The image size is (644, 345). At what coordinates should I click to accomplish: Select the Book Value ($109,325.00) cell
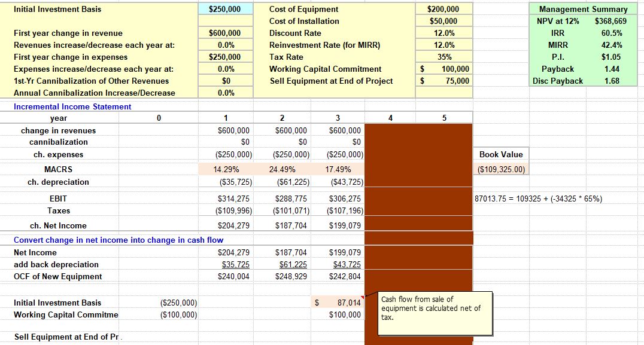501,169
